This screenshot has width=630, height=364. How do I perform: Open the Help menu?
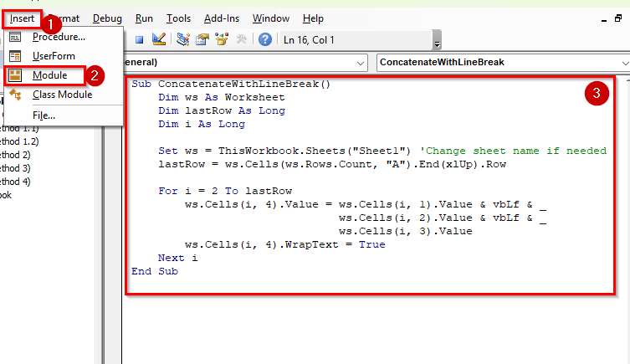[x=313, y=18]
